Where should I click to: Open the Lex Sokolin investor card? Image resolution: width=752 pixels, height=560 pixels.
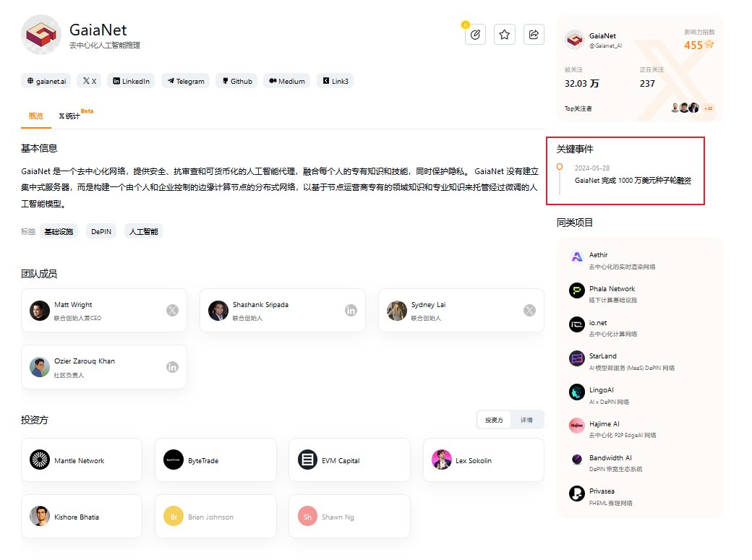(484, 460)
